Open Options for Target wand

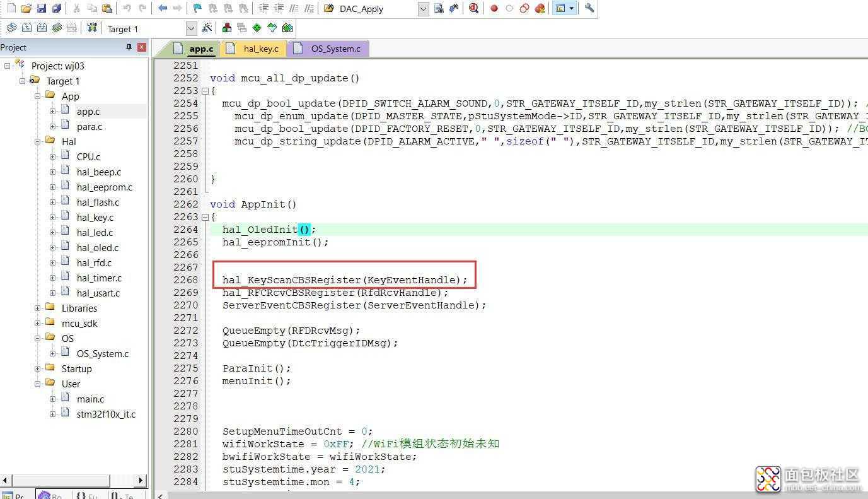coord(207,28)
